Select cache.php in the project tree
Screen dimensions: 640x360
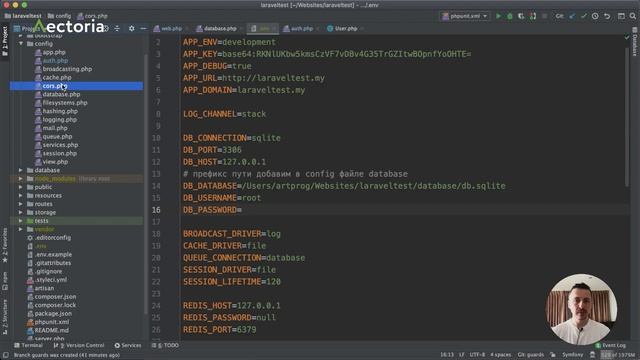[57, 78]
